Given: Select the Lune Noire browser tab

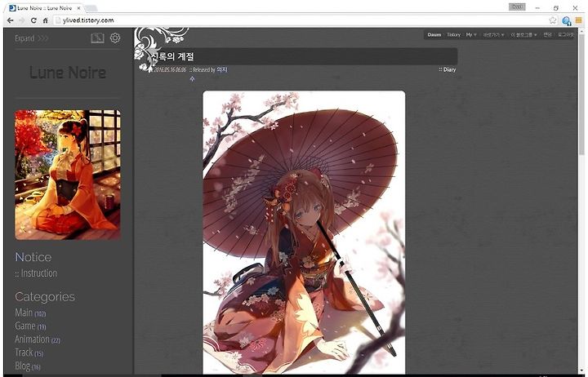Looking at the screenshot, I should (x=45, y=8).
